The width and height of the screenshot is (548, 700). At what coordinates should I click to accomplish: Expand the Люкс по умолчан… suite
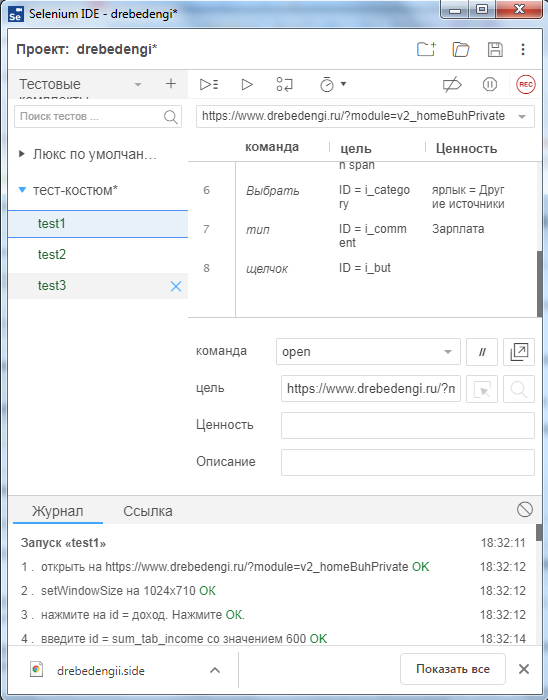click(x=21, y=154)
